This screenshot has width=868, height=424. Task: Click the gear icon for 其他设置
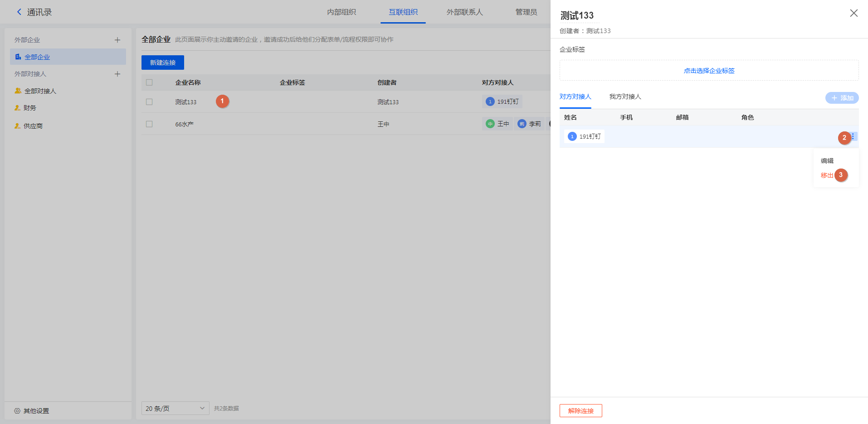pyautogui.click(x=17, y=411)
